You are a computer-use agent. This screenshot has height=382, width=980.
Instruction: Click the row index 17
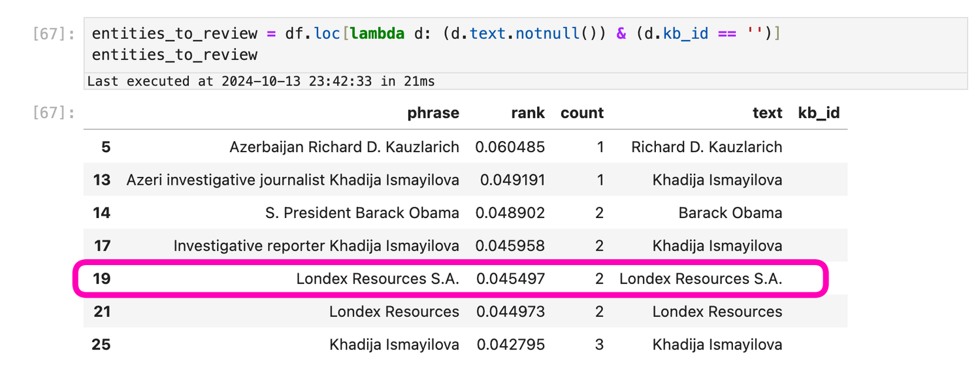coord(102,246)
